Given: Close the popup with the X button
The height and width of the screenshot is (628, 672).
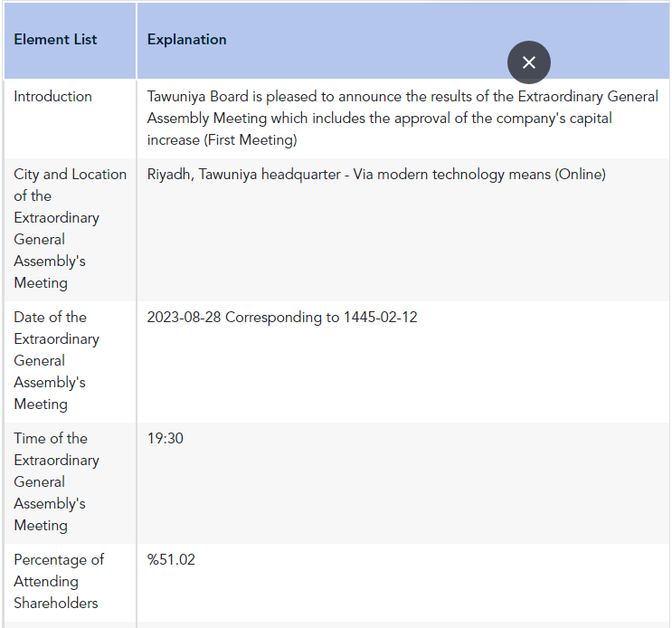Looking at the screenshot, I should (529, 62).
